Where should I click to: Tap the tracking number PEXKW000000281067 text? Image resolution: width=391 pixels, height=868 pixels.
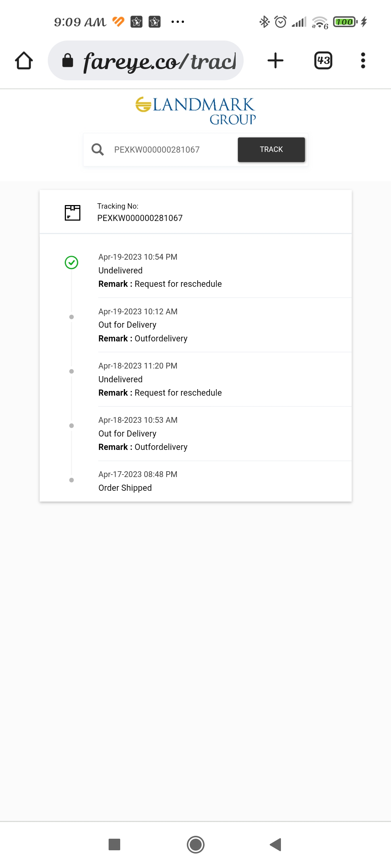tap(140, 218)
